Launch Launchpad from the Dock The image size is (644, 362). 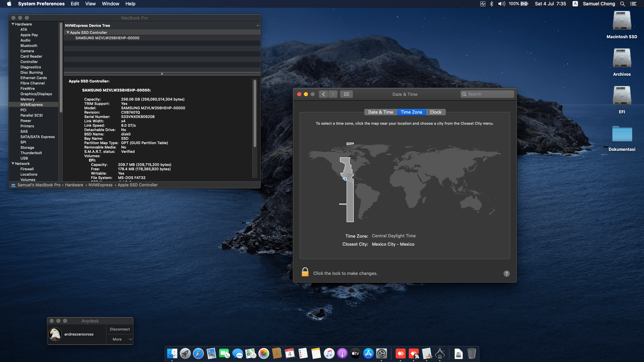(x=185, y=353)
